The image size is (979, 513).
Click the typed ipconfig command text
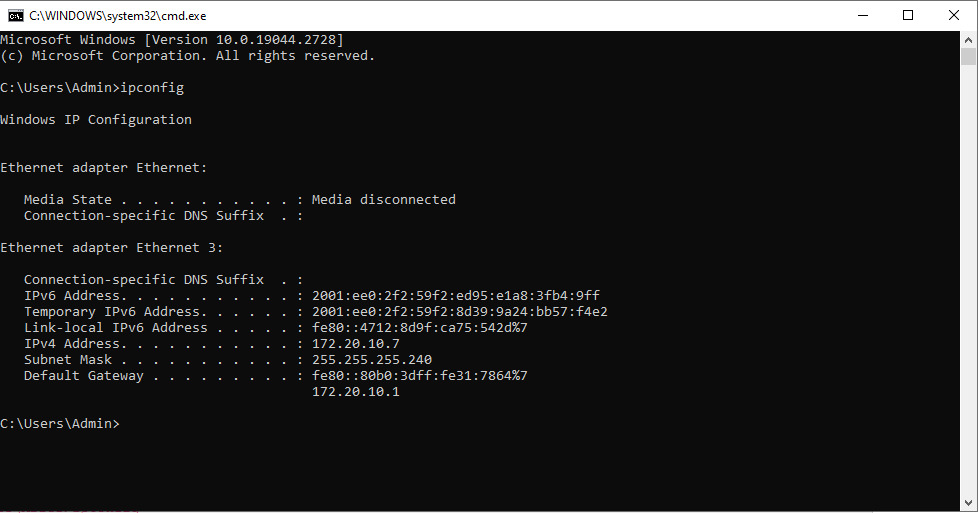click(x=152, y=88)
